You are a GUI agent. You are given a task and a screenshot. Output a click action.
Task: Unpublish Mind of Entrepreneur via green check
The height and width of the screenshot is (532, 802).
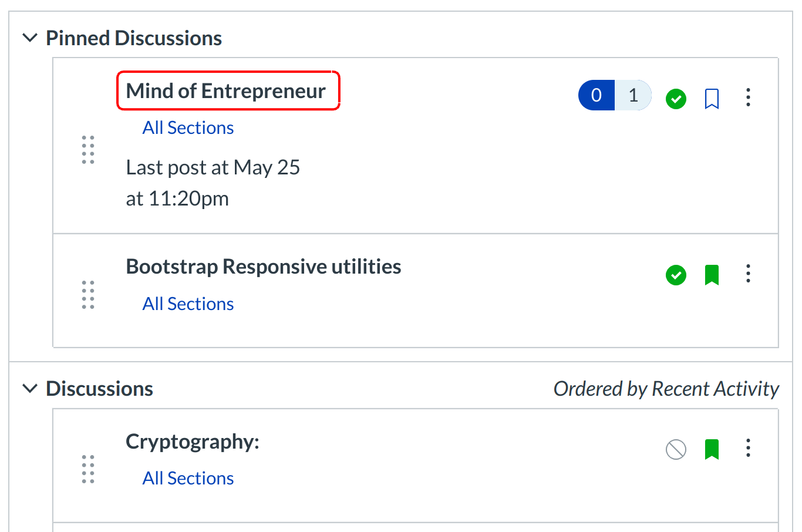coord(676,99)
